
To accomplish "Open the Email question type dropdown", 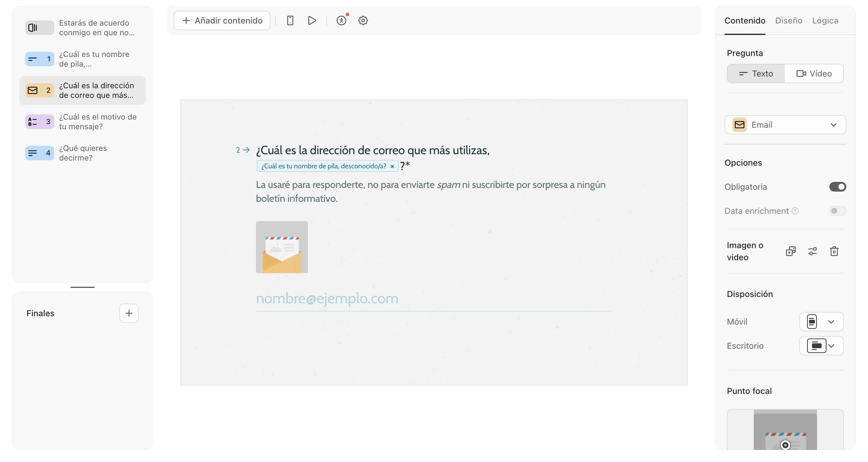I will point(785,125).
